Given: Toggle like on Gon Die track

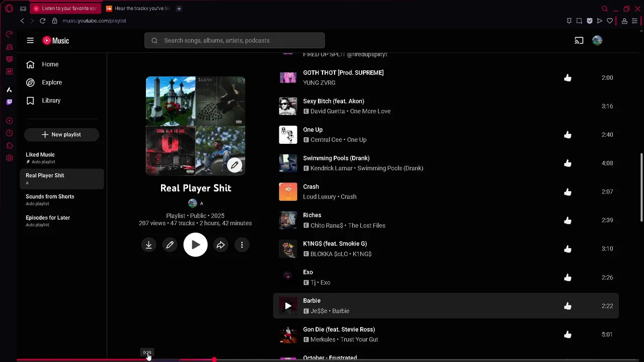Looking at the screenshot, I should [568, 334].
